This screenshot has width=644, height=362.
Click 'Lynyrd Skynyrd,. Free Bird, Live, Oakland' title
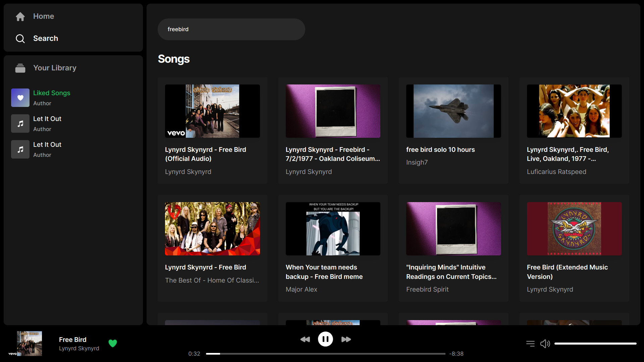(x=568, y=154)
